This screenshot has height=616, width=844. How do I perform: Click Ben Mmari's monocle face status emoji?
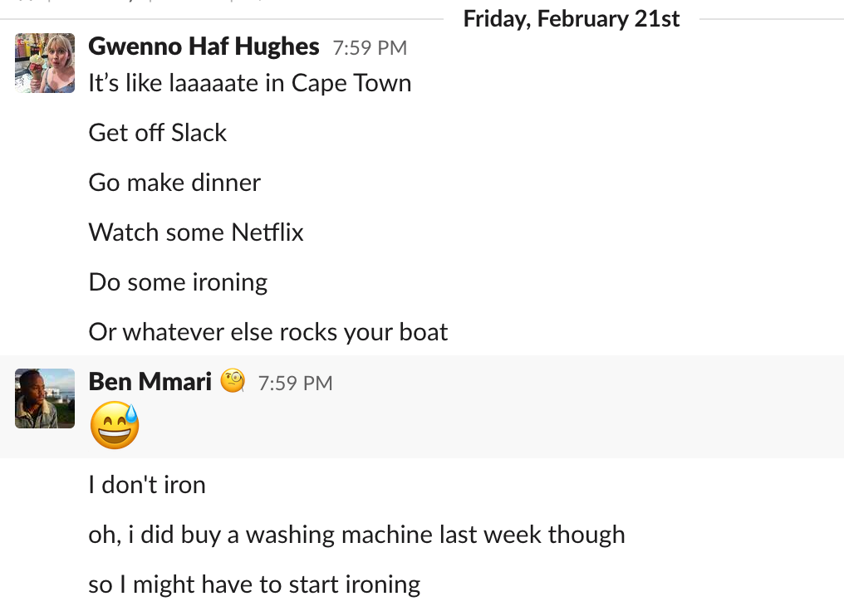pos(233,381)
